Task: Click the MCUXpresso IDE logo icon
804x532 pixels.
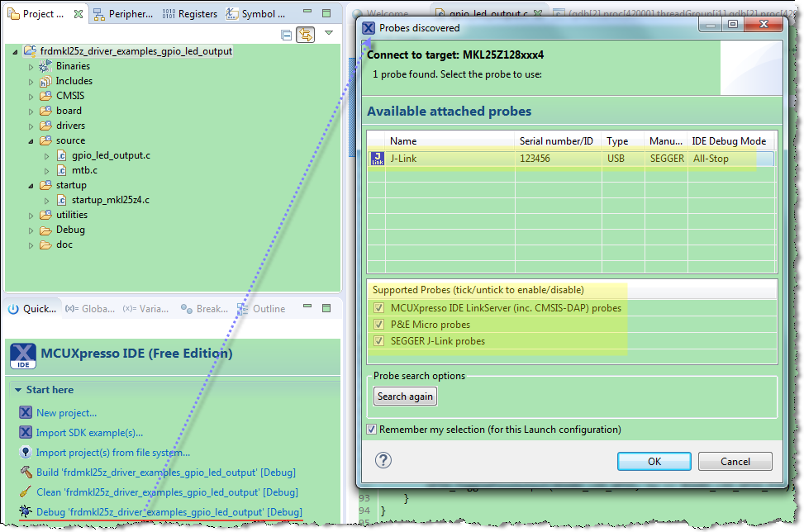Action: (x=23, y=356)
